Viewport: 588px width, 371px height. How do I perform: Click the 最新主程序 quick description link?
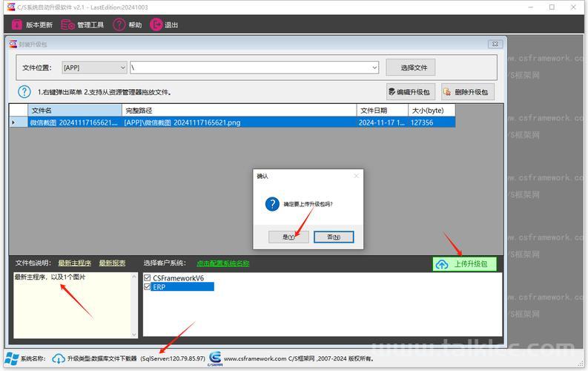(x=75, y=263)
